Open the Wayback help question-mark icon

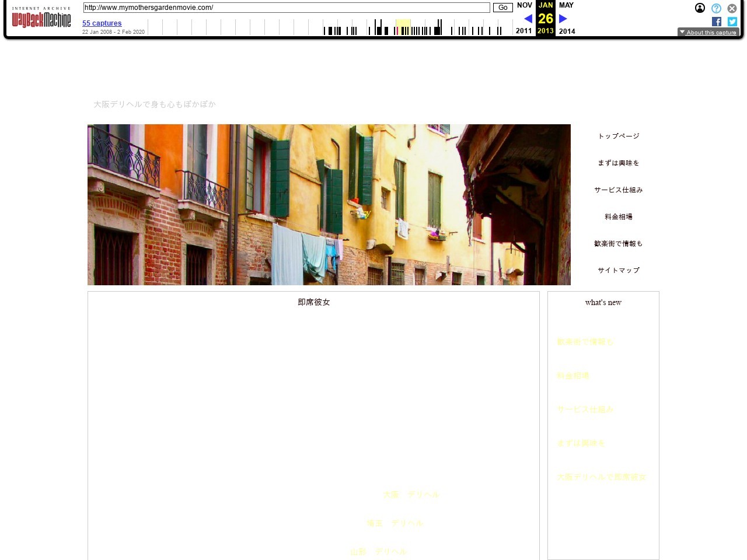click(716, 8)
